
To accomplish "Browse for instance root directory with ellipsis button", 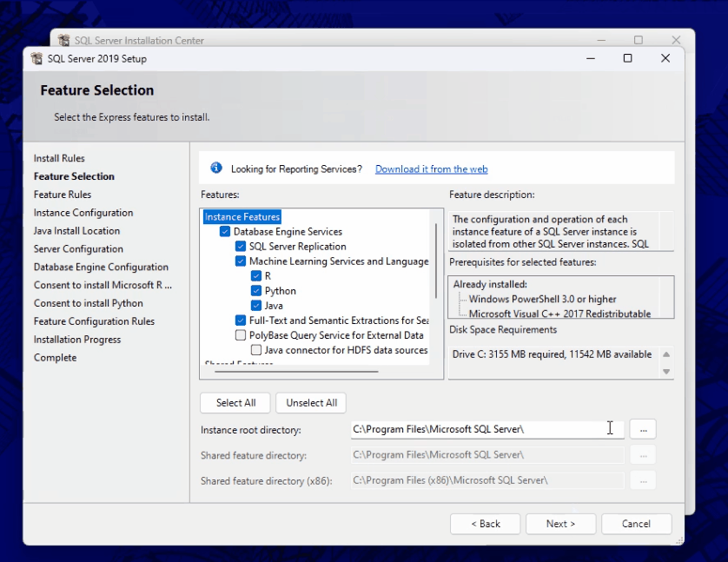I will [643, 428].
